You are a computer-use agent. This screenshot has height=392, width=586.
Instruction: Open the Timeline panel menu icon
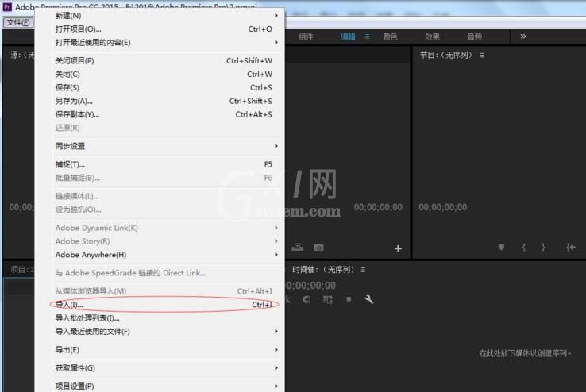click(x=363, y=270)
